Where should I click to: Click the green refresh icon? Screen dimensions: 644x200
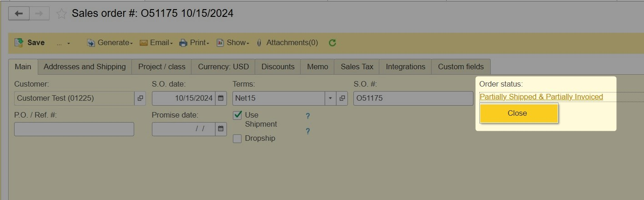tap(332, 43)
